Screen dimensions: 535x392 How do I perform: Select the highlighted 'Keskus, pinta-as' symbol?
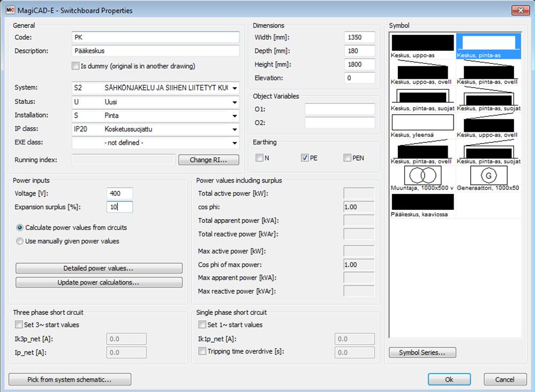[488, 46]
